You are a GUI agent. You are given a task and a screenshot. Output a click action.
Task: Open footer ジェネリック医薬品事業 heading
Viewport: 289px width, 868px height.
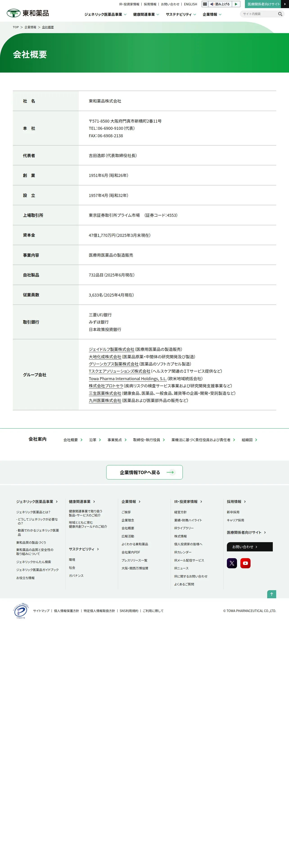(x=37, y=502)
